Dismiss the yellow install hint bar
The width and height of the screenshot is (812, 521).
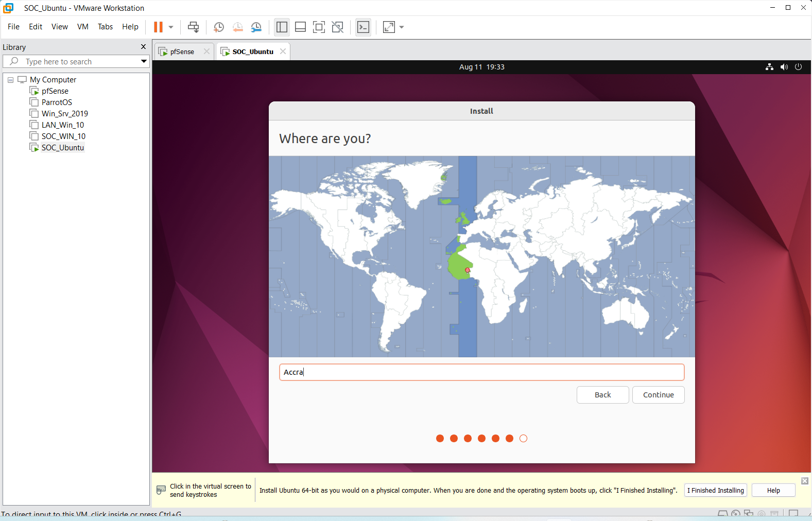click(x=805, y=481)
